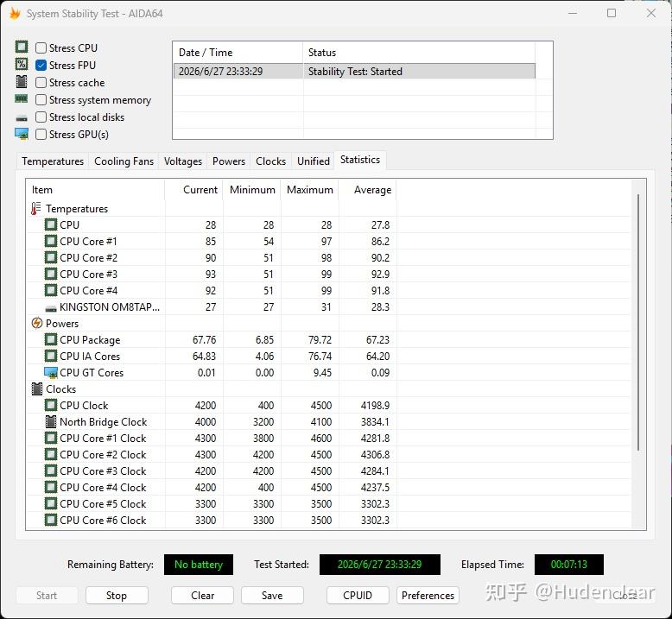The height and width of the screenshot is (619, 672).
Task: Click the CPU Core #4 Clock icon
Action: [51, 487]
